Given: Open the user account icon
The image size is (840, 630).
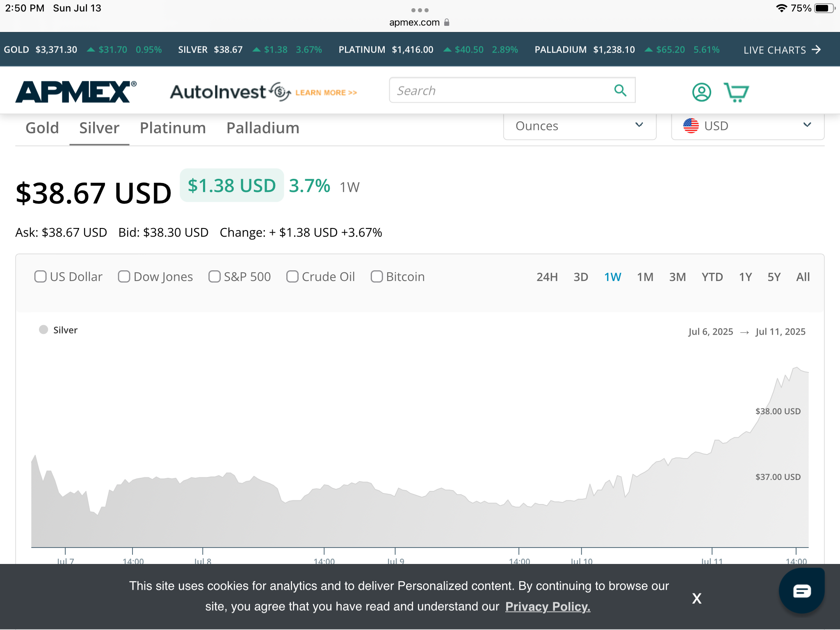Looking at the screenshot, I should pos(701,92).
